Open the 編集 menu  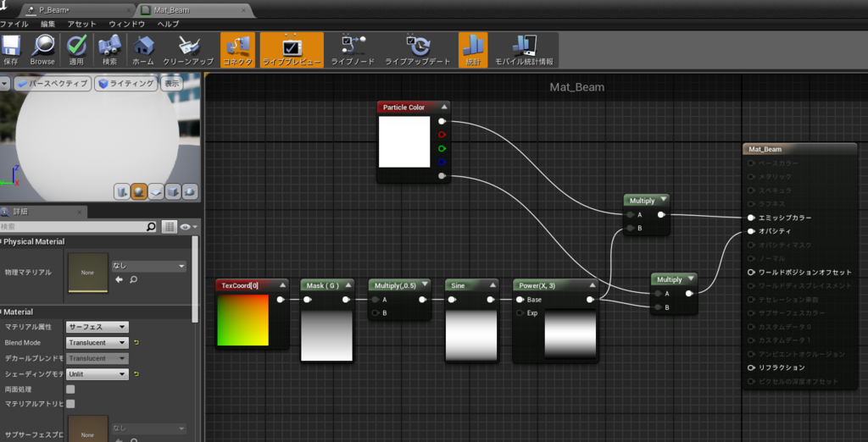48,25
